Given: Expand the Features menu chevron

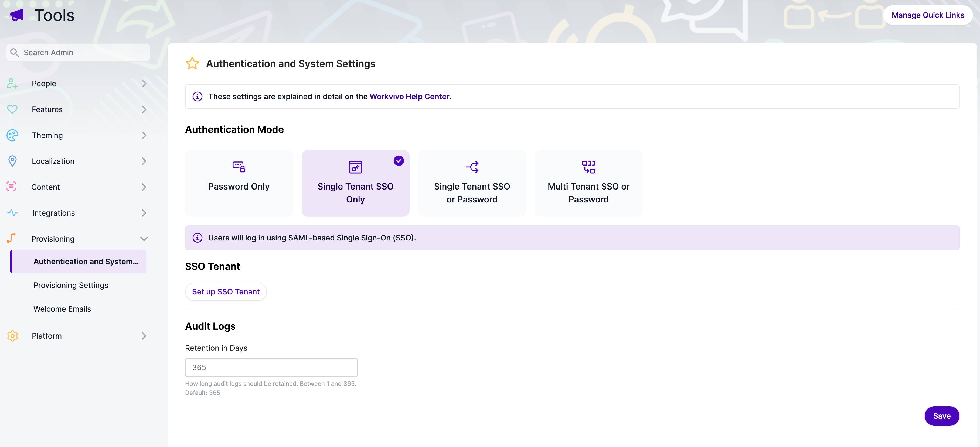Looking at the screenshot, I should tap(144, 109).
